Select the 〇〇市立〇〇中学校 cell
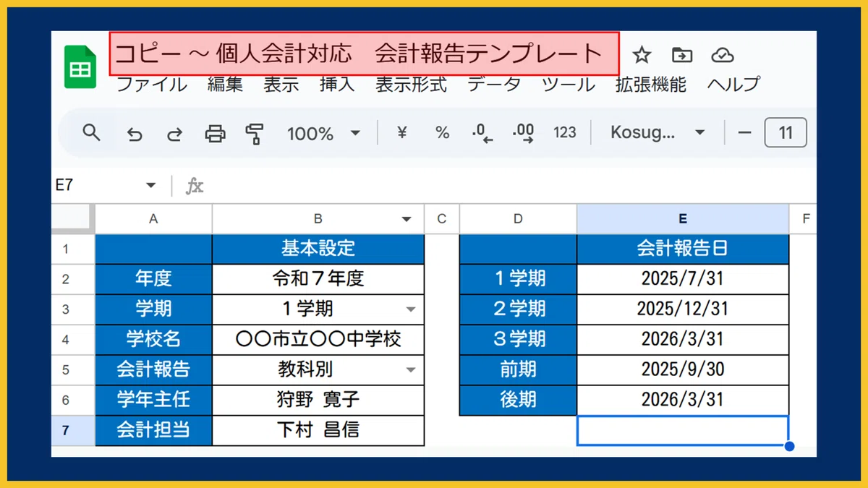Screen dimensions: 868x488 [x=318, y=340]
